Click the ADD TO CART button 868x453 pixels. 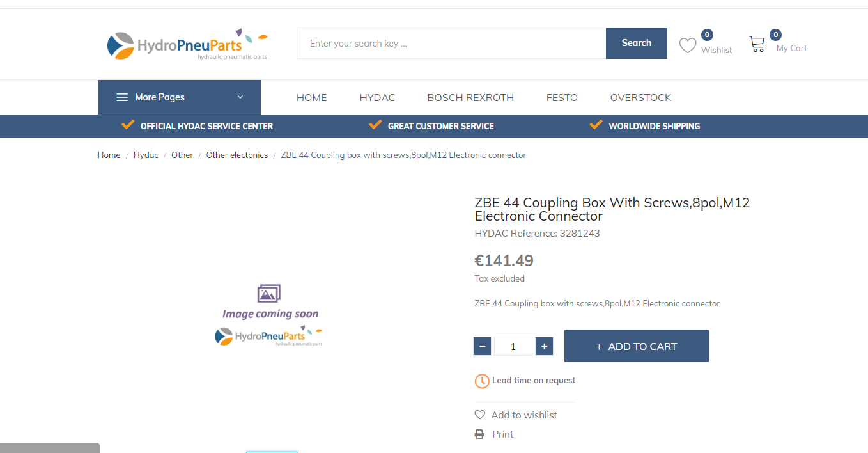click(x=637, y=346)
